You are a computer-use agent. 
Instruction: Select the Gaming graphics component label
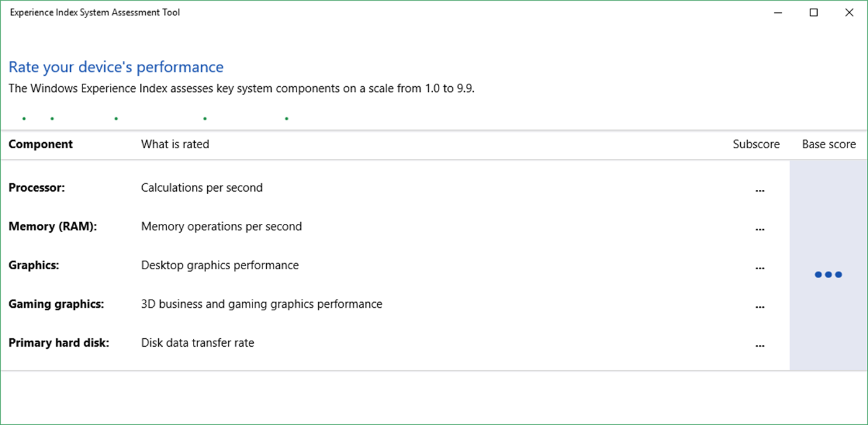click(x=56, y=304)
